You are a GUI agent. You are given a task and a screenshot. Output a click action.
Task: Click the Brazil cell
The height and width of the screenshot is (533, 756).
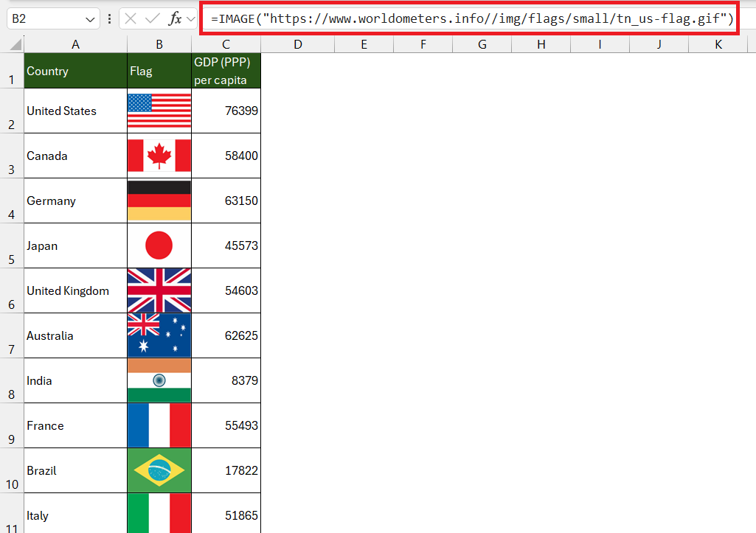click(x=76, y=470)
